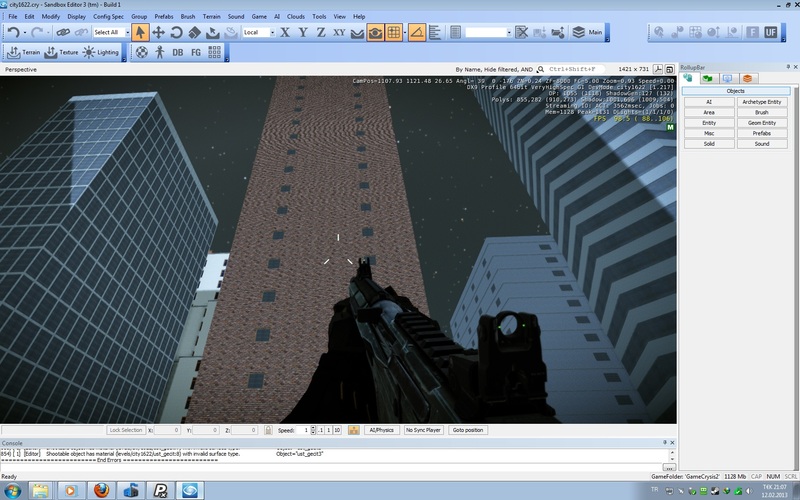Image resolution: width=800 pixels, height=500 pixels.
Task: Set speed to 10 button
Action: point(337,430)
